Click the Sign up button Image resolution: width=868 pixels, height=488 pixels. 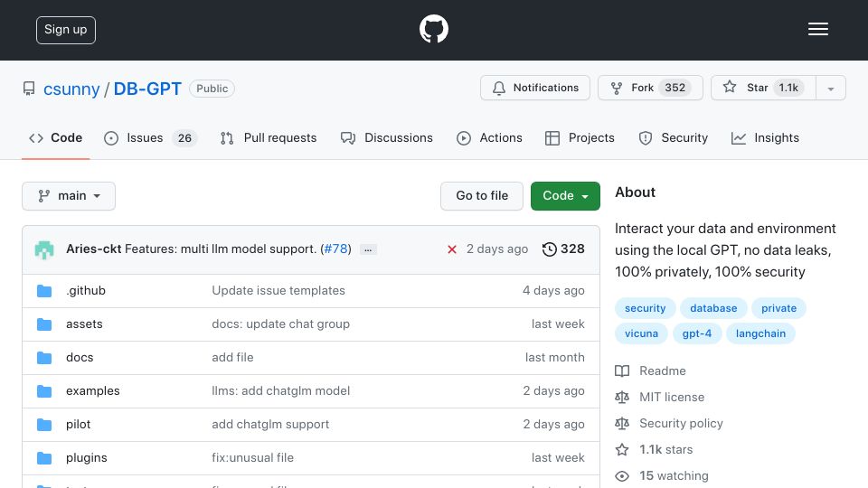[x=66, y=30]
